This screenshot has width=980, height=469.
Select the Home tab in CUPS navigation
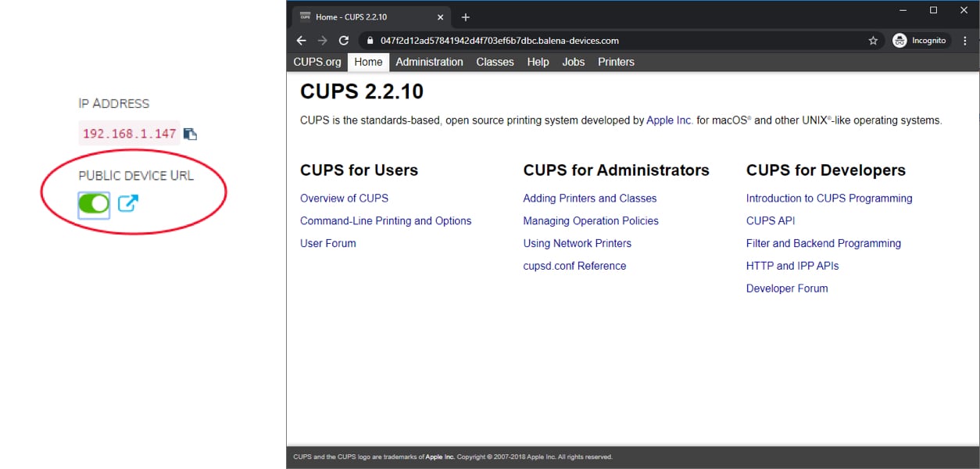(368, 62)
